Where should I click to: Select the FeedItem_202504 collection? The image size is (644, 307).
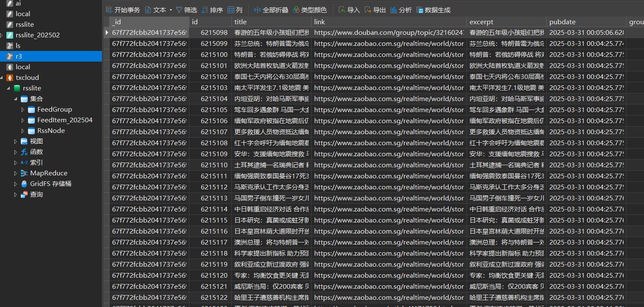[65, 120]
